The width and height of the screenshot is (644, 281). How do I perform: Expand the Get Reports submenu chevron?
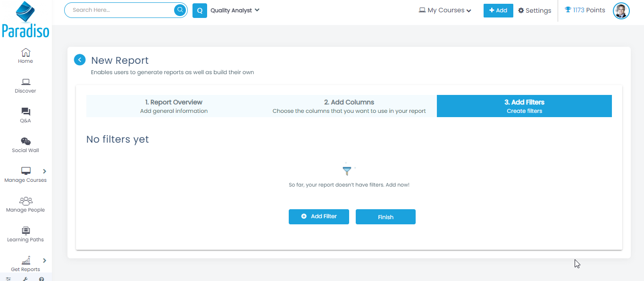tap(45, 260)
